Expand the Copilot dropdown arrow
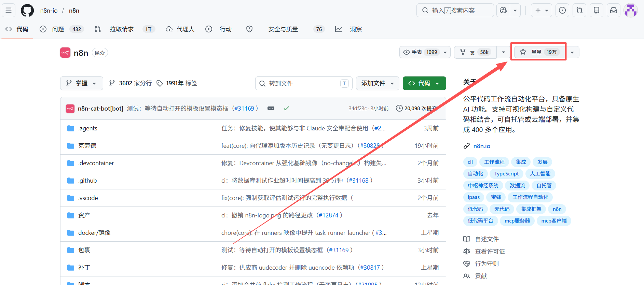 (515, 10)
